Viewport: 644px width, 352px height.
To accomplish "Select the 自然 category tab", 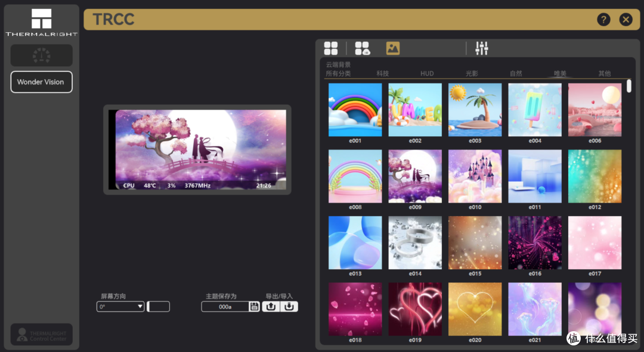I will pos(516,73).
